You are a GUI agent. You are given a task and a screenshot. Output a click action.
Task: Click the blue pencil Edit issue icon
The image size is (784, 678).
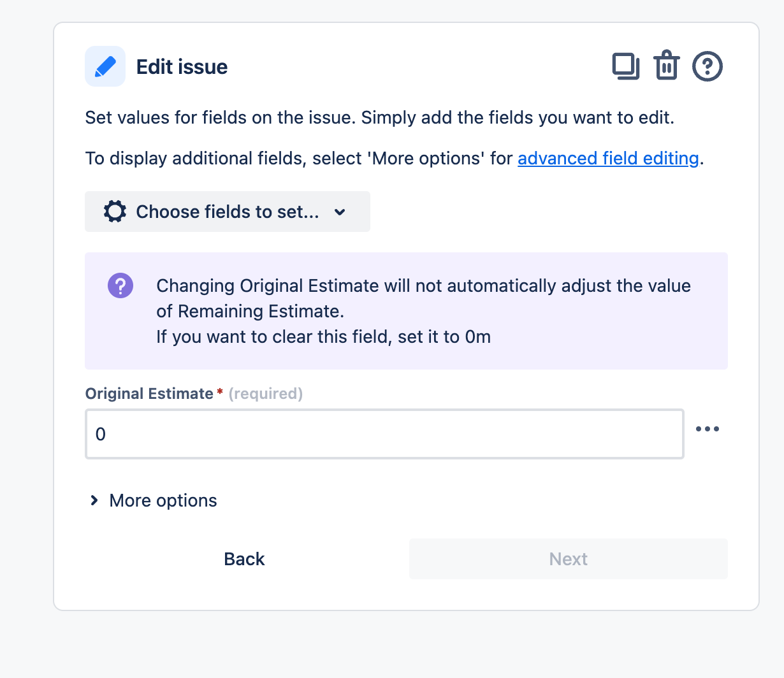click(x=105, y=66)
